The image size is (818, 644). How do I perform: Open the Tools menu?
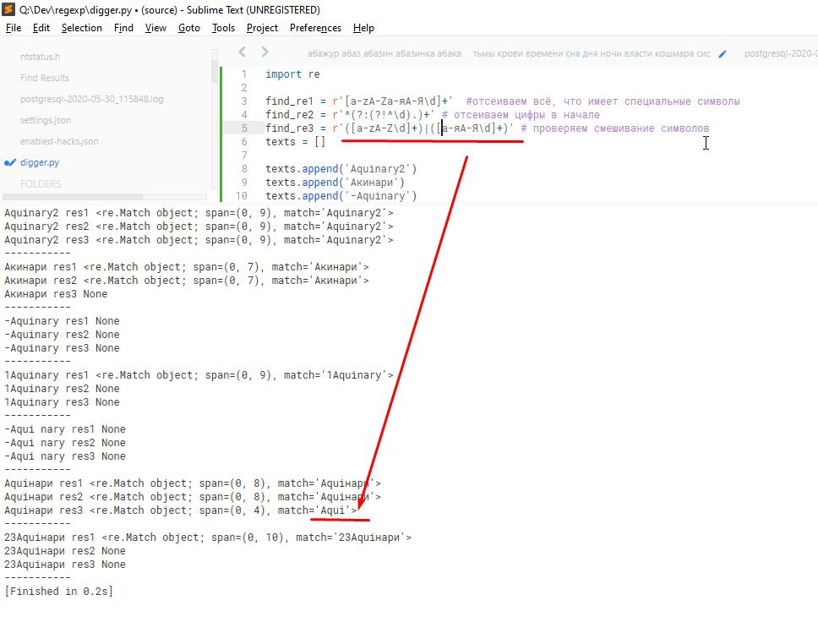[x=223, y=28]
